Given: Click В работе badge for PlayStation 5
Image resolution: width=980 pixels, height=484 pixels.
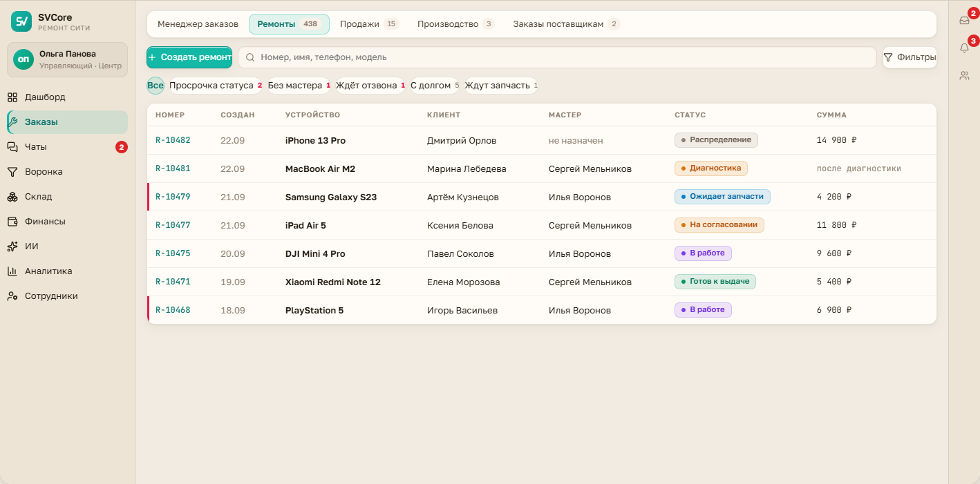Looking at the screenshot, I should coord(703,310).
